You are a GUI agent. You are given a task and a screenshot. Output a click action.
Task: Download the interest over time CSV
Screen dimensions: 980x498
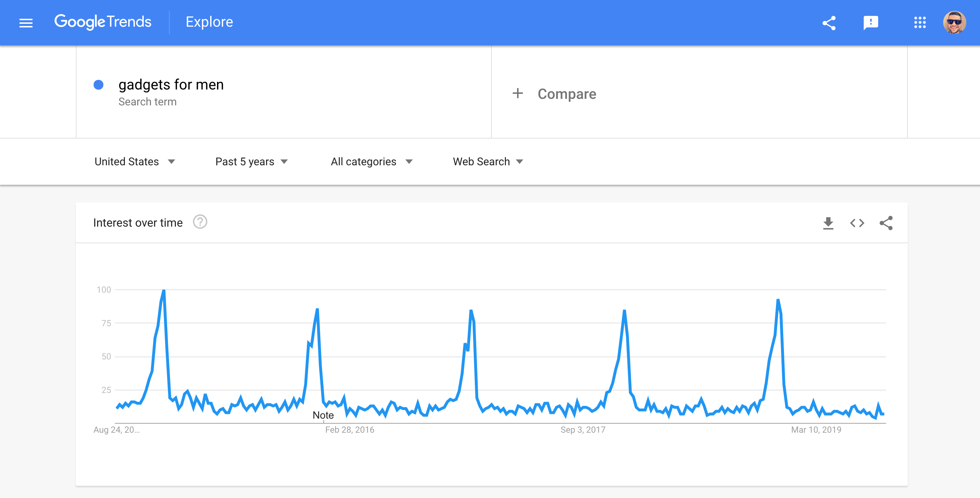click(828, 223)
